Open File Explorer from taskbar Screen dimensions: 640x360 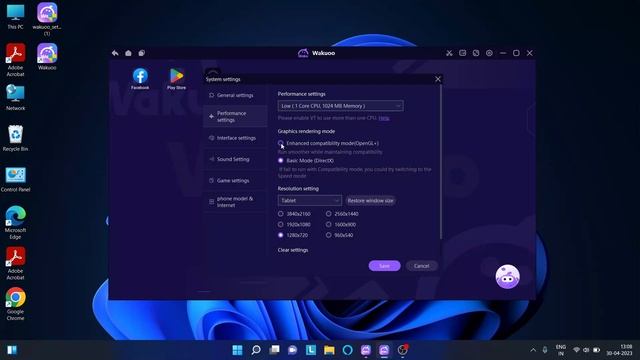click(x=329, y=350)
